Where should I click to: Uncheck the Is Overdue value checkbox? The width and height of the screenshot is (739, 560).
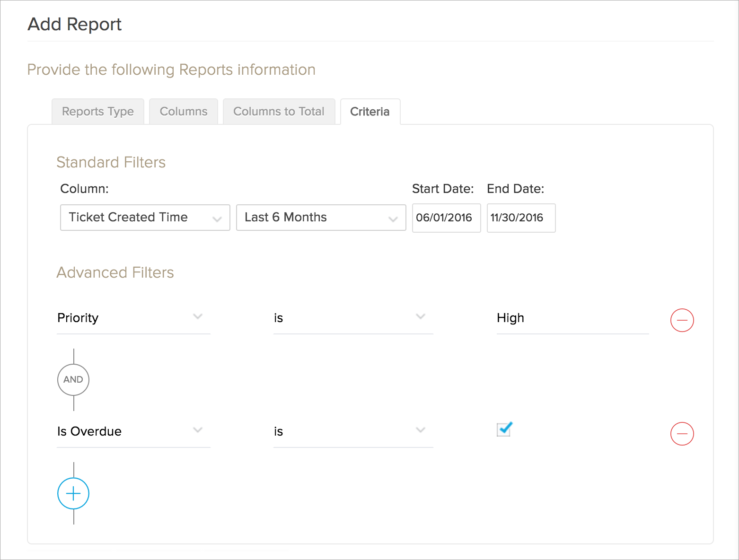504,429
